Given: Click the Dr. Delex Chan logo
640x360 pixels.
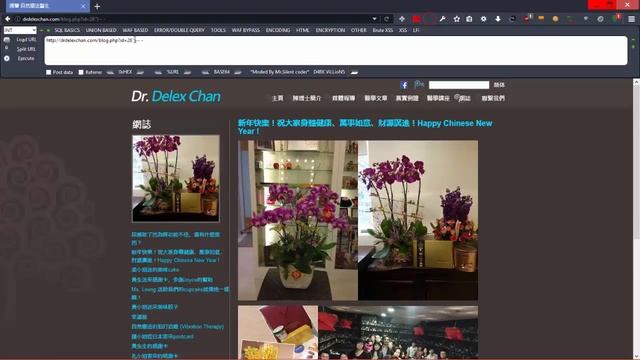Looking at the screenshot, I should pos(176,96).
